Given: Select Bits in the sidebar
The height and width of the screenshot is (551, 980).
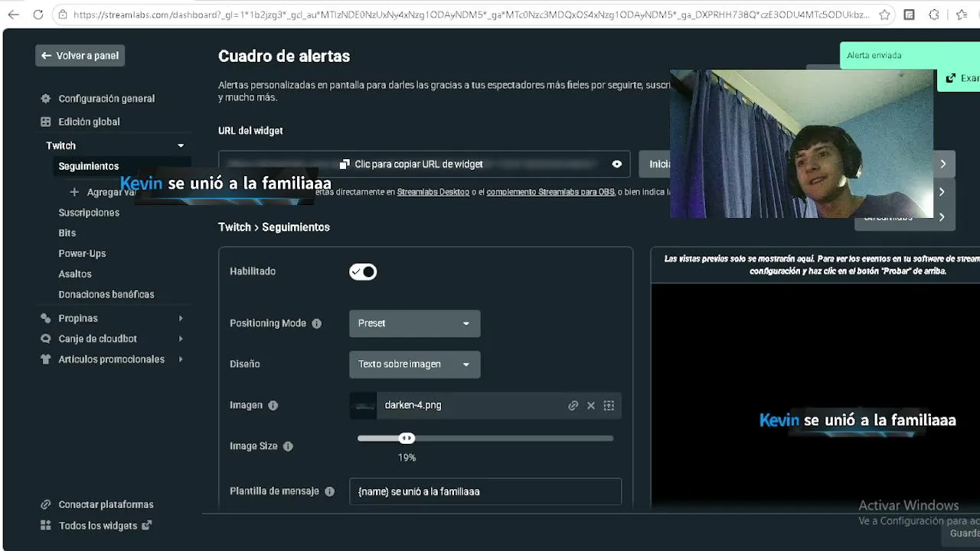Looking at the screenshot, I should [x=67, y=233].
